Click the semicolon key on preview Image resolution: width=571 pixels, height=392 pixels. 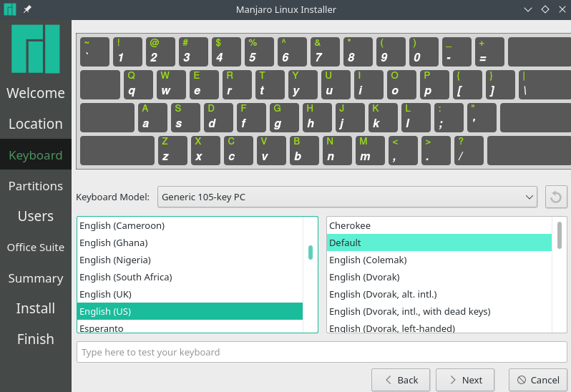tap(449, 117)
